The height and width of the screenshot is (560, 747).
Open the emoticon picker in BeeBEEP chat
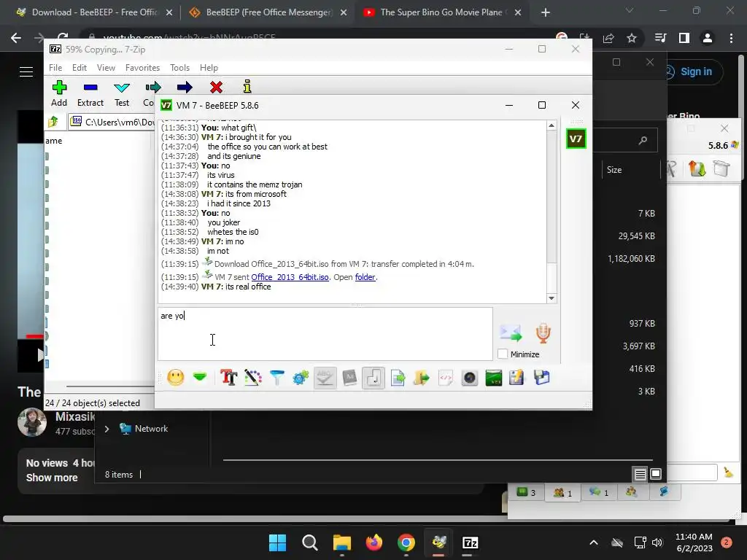coord(176,378)
